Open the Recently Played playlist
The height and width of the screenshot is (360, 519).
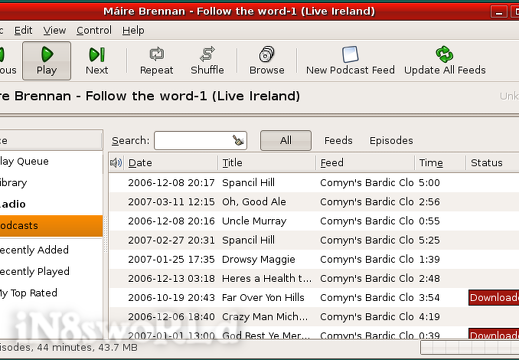pyautogui.click(x=51, y=271)
